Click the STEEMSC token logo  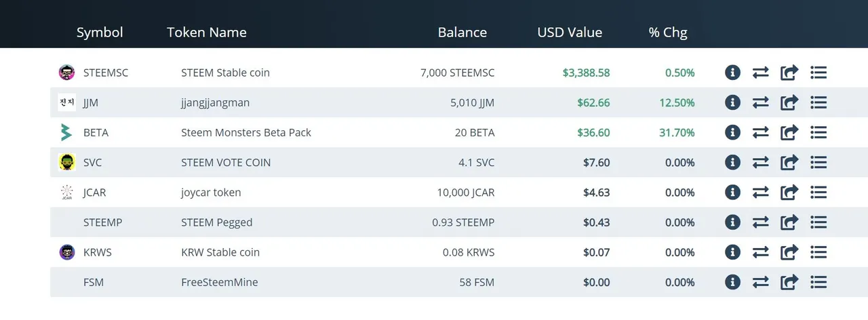[66, 73]
